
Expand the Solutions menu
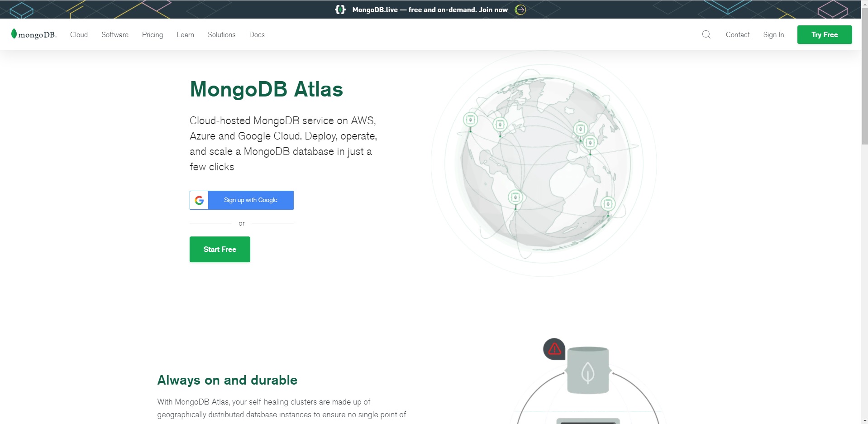click(221, 35)
